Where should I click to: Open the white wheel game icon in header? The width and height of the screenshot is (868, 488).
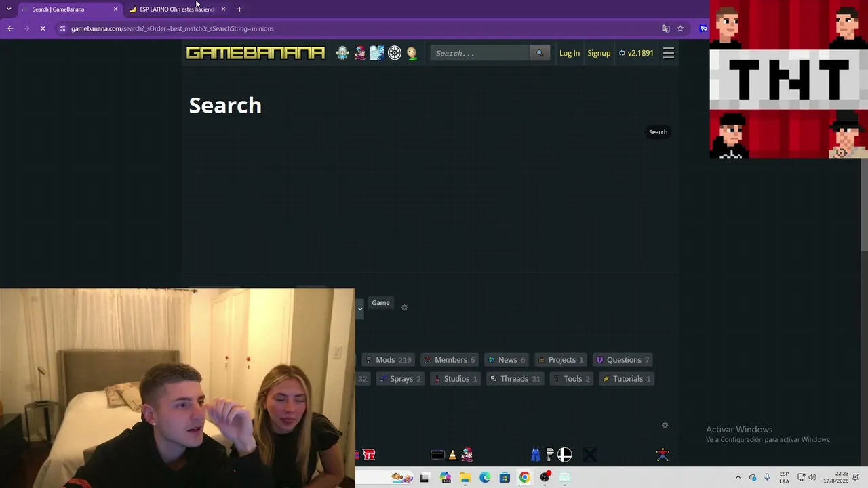tap(395, 53)
